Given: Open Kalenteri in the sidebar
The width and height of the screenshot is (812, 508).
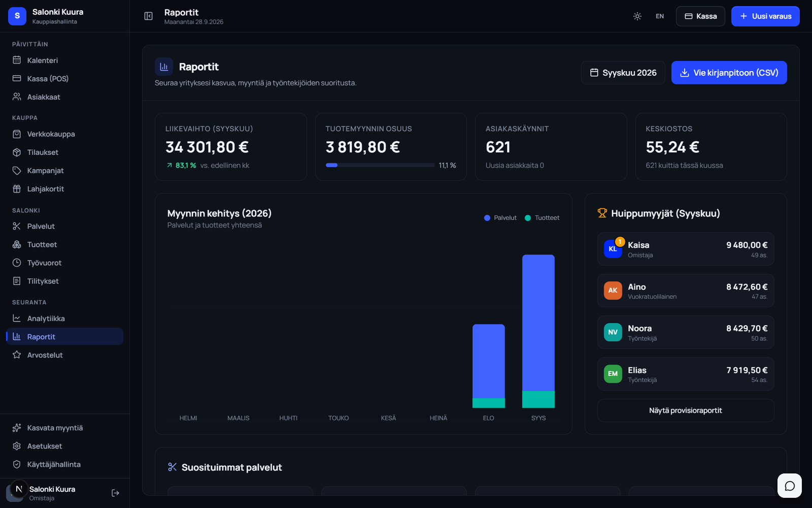Looking at the screenshot, I should 64,60.
